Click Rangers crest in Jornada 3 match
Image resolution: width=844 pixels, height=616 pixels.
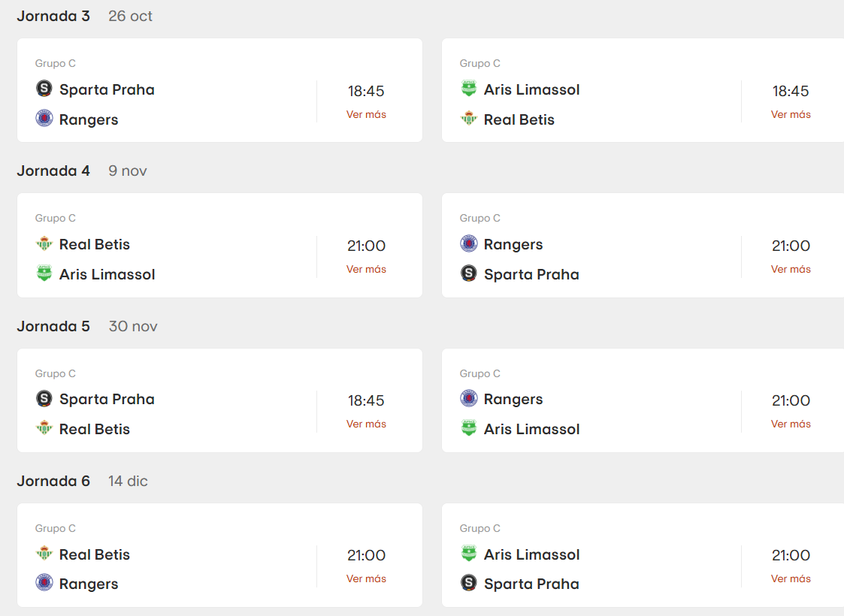tap(44, 119)
